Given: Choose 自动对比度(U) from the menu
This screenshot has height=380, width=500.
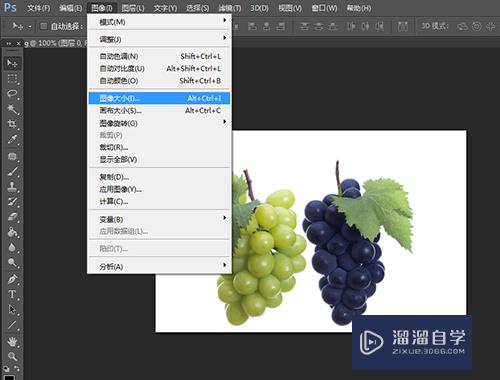Looking at the screenshot, I should [x=159, y=69].
